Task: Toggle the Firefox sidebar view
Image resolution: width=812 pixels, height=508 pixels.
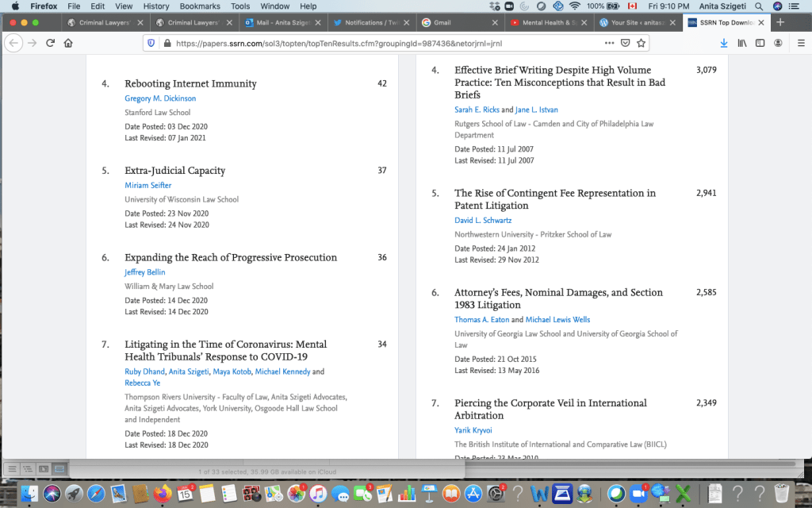Action: pyautogui.click(x=760, y=43)
